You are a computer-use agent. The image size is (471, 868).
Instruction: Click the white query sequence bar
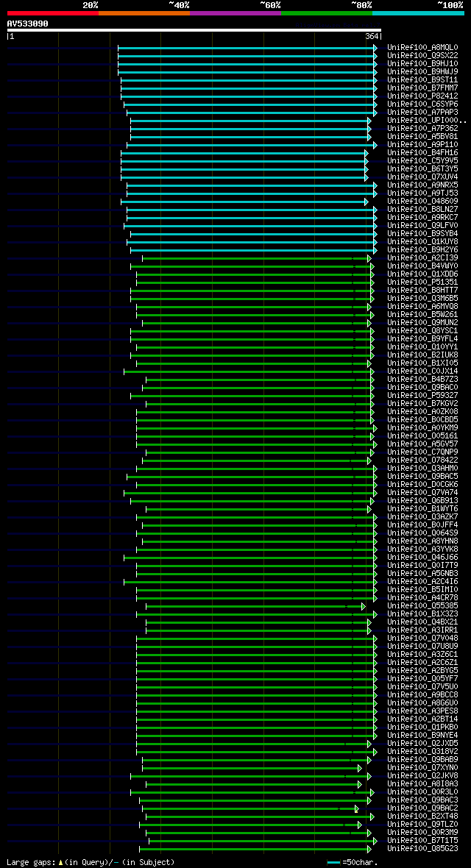194,30
